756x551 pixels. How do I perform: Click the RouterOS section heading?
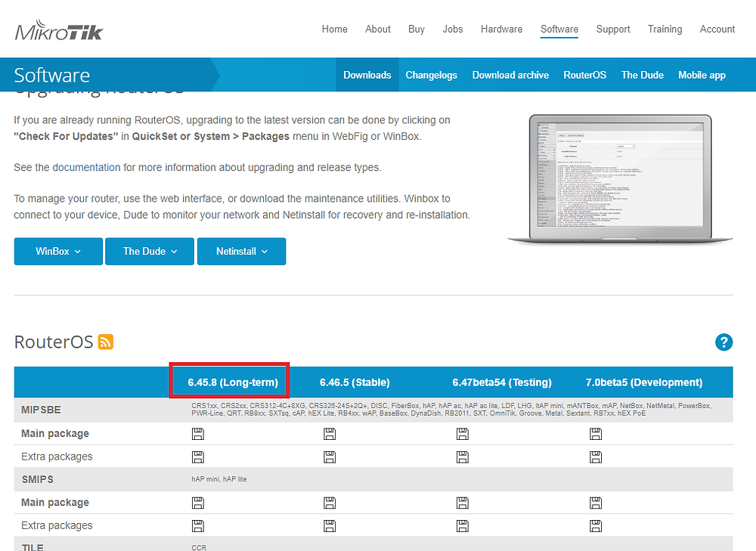click(54, 342)
